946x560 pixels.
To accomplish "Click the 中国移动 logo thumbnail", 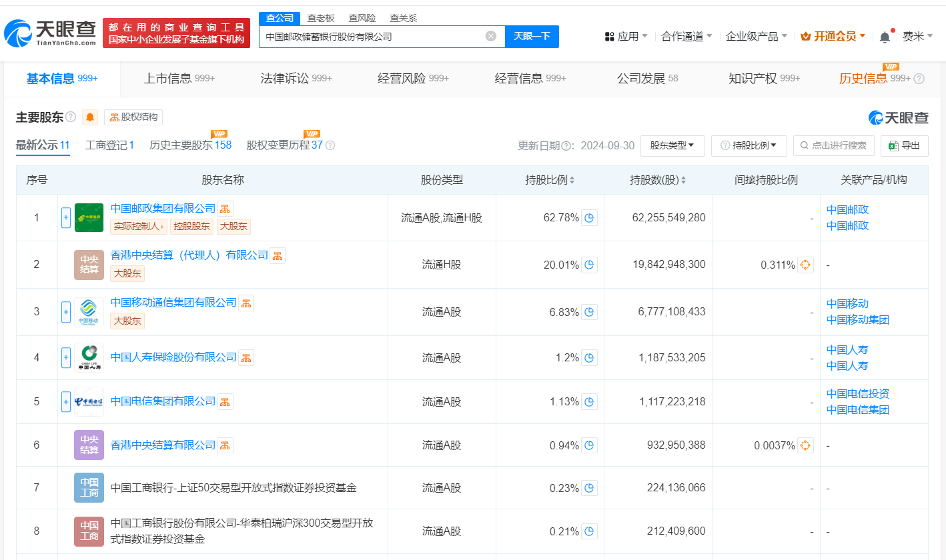I will click(89, 311).
